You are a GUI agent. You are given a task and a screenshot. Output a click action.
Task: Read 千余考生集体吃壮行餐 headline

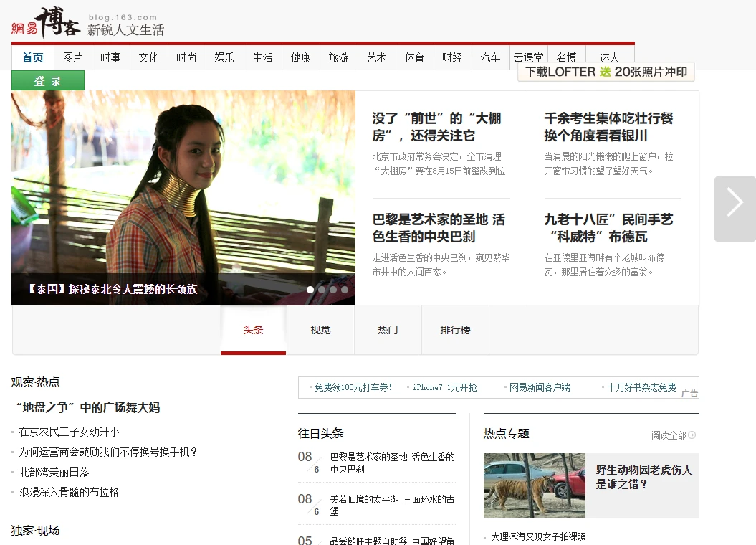coord(608,127)
